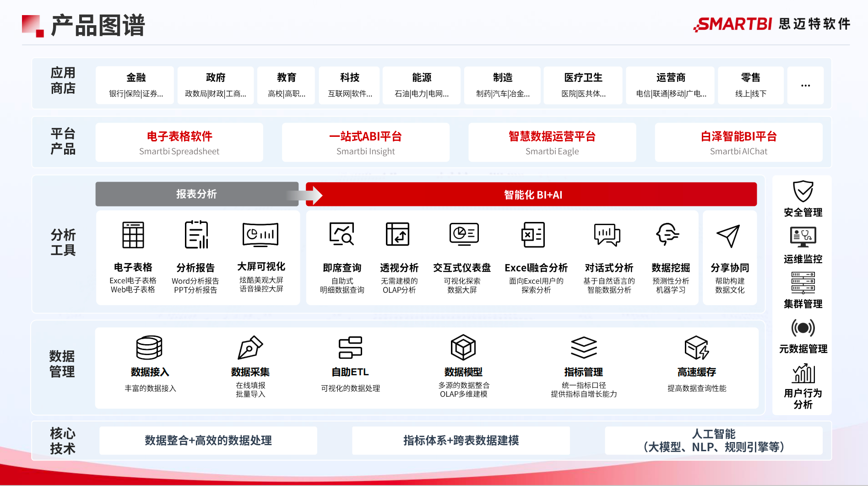The height and width of the screenshot is (486, 868).
Task: Click the text 基于自然语言的
Action: (609, 281)
